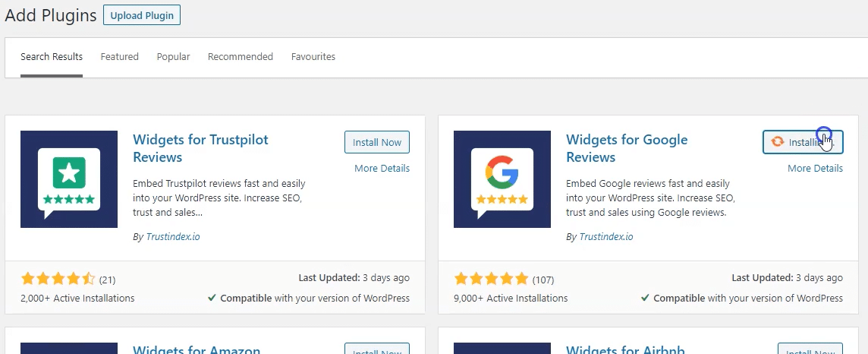
Task: View More Details for Google Reviews
Action: [x=816, y=169]
